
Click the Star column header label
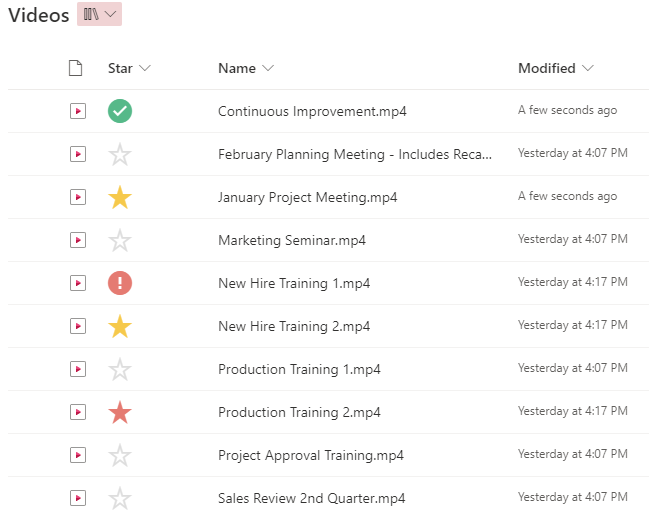click(x=120, y=68)
